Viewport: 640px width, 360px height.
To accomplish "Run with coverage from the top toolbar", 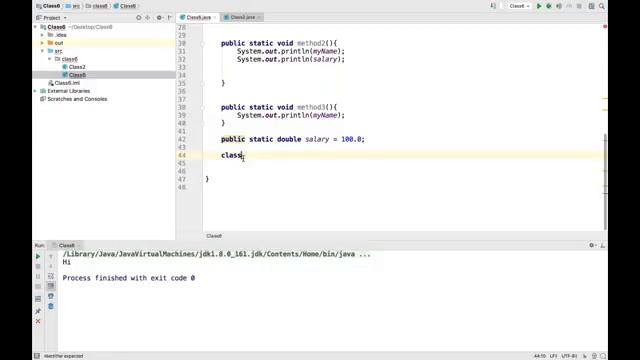I will pyautogui.click(x=559, y=6).
